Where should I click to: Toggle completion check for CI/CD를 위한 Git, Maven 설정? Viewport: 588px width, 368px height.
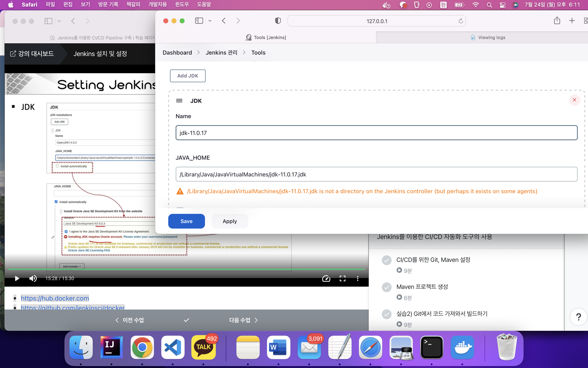coord(386,260)
